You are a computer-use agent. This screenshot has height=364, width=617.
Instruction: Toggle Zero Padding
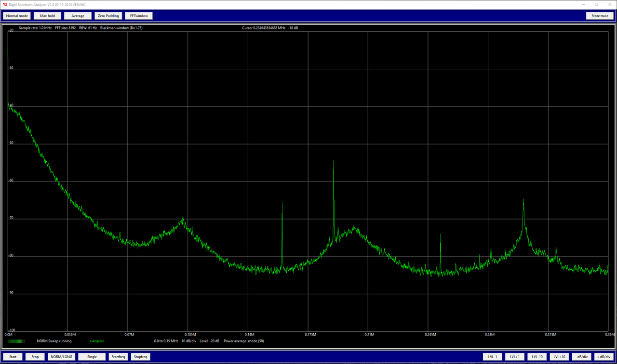click(108, 16)
